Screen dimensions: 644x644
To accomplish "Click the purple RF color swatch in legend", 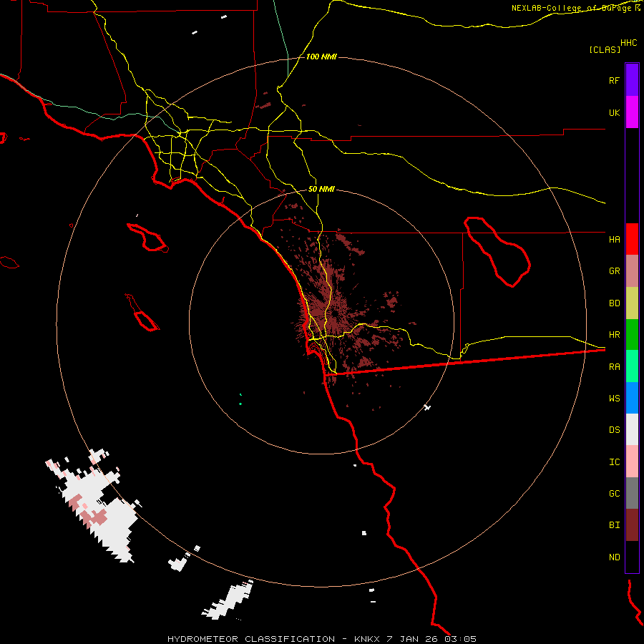I will 632,80.
